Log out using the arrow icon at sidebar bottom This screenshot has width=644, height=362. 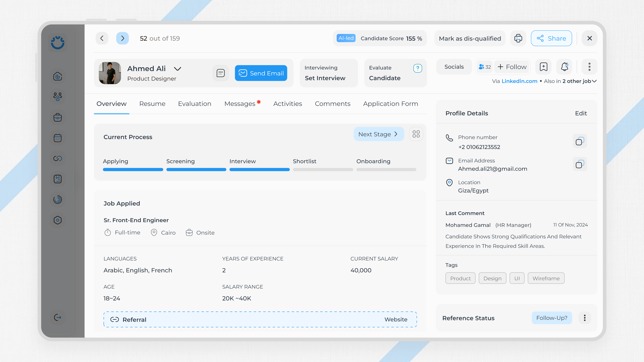pyautogui.click(x=58, y=317)
